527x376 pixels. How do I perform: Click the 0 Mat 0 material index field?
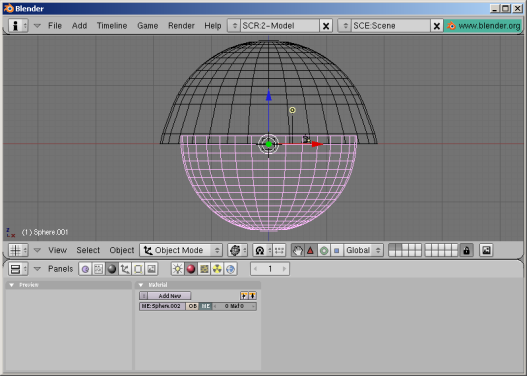(234, 306)
